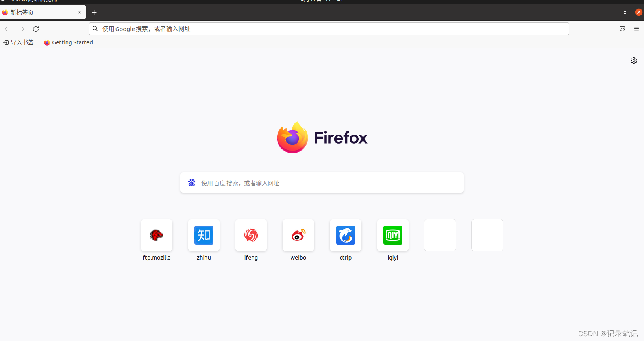Viewport: 644px width, 341px height.
Task: Click the last empty shortcut tile
Action: coord(487,235)
